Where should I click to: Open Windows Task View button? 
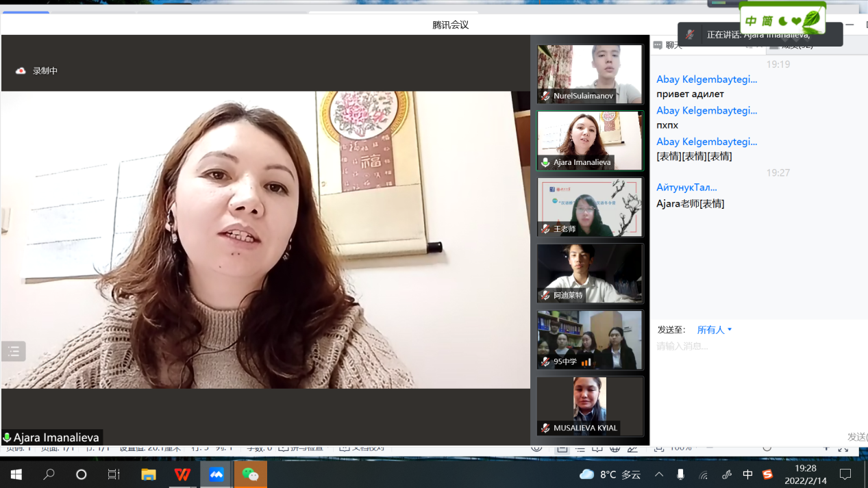(114, 474)
